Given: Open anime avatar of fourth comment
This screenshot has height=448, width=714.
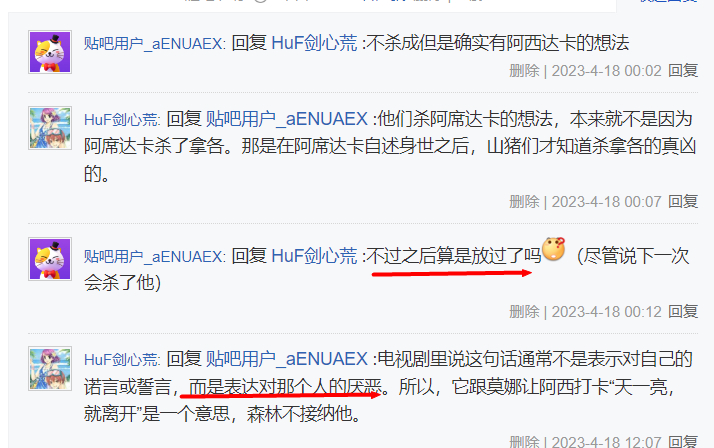Looking at the screenshot, I should tap(50, 368).
